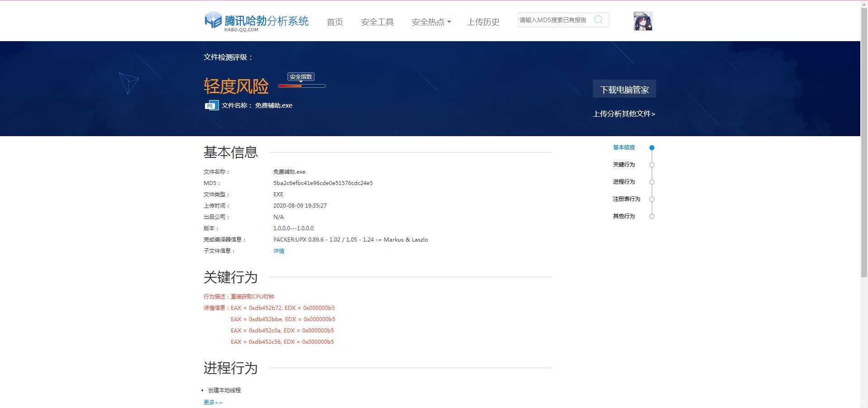Click the 注册表行为 timeline dot

(x=652, y=199)
